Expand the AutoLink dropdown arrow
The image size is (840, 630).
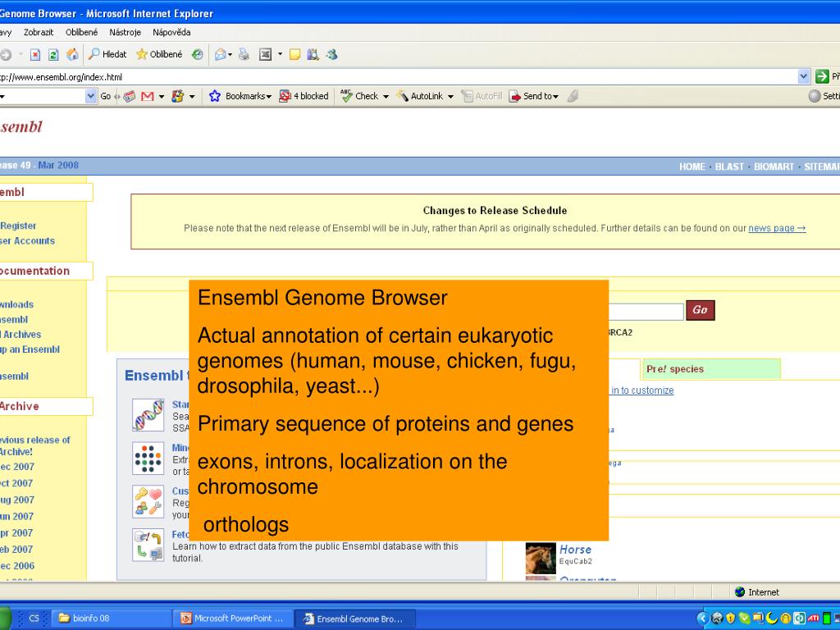click(x=450, y=97)
